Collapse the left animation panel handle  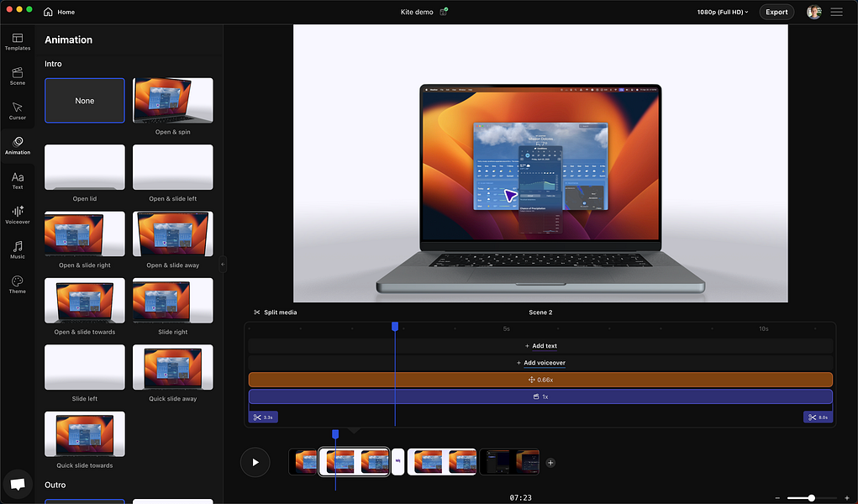click(223, 265)
